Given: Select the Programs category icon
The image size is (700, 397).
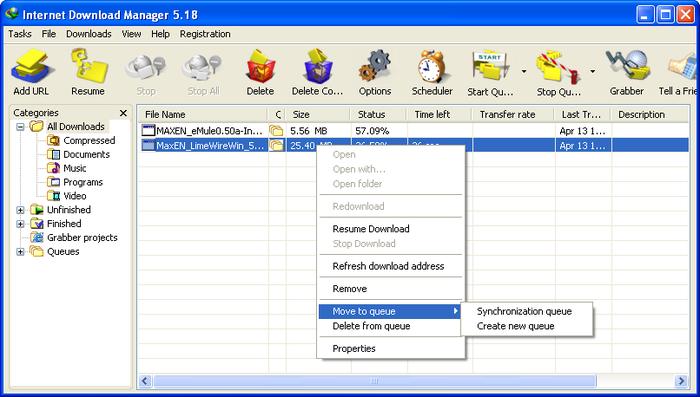Looking at the screenshot, I should pyautogui.click(x=53, y=182).
